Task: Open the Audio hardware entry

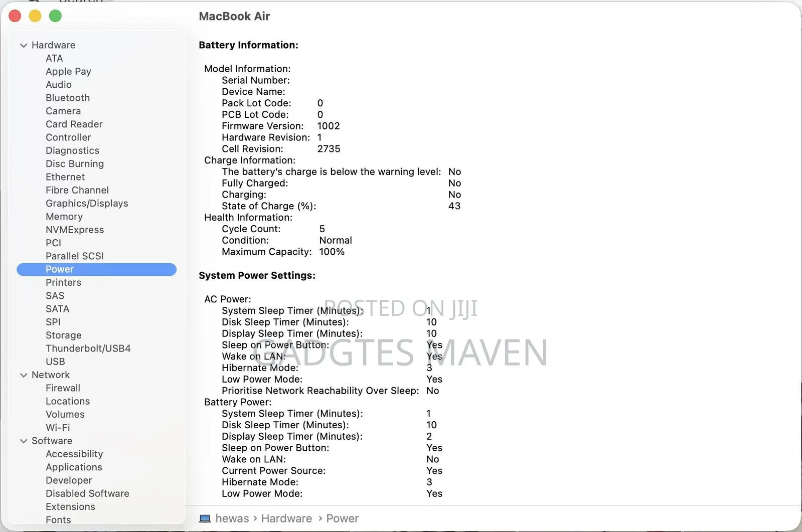Action: [x=59, y=85]
